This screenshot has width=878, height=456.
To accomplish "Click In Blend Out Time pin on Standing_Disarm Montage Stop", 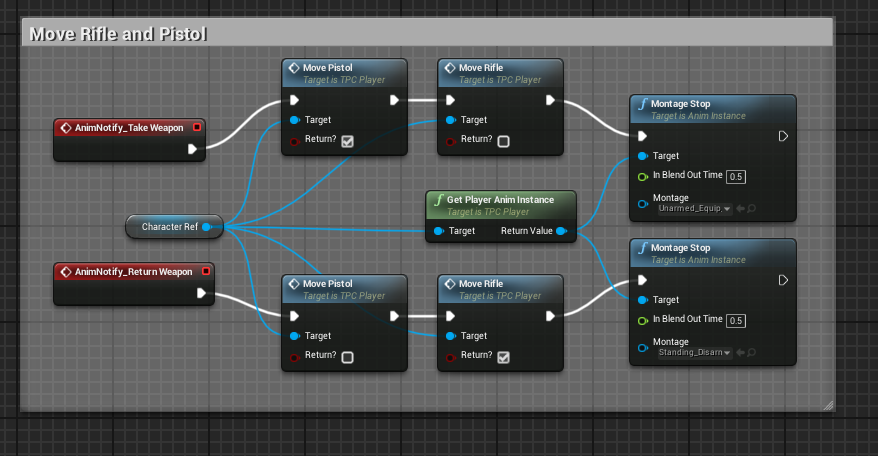I will pyautogui.click(x=643, y=320).
